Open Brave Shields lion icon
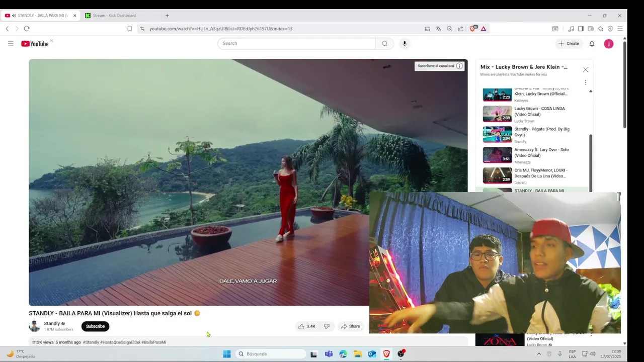Image resolution: width=644 pixels, height=362 pixels. [472, 29]
